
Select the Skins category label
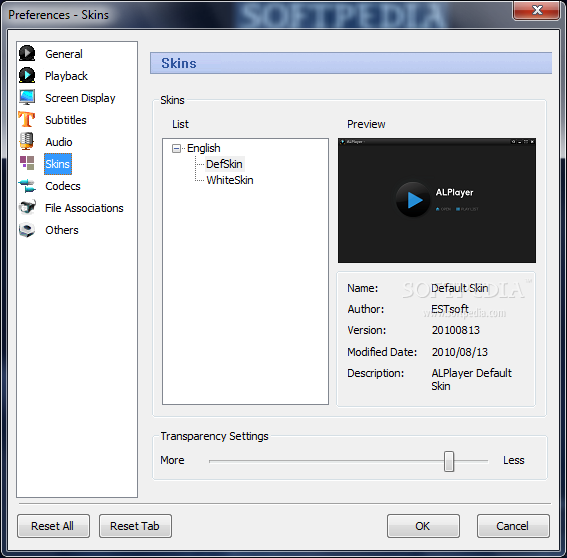point(58,164)
